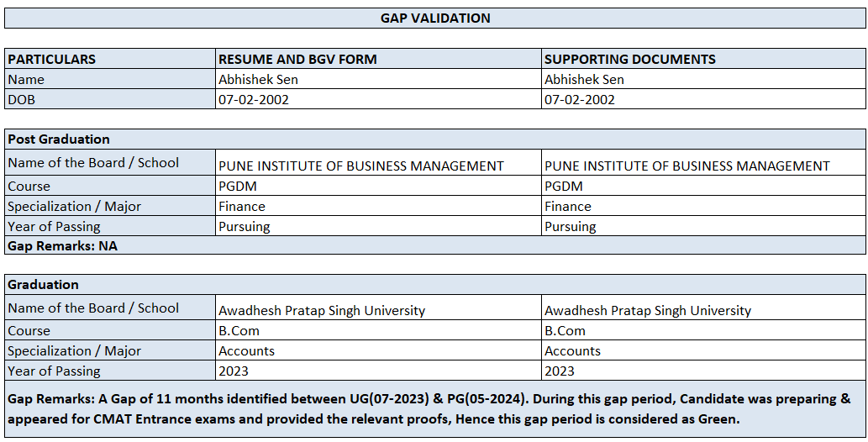This screenshot has width=868, height=442.
Task: Click Finance in the Resume column
Action: pos(242,206)
